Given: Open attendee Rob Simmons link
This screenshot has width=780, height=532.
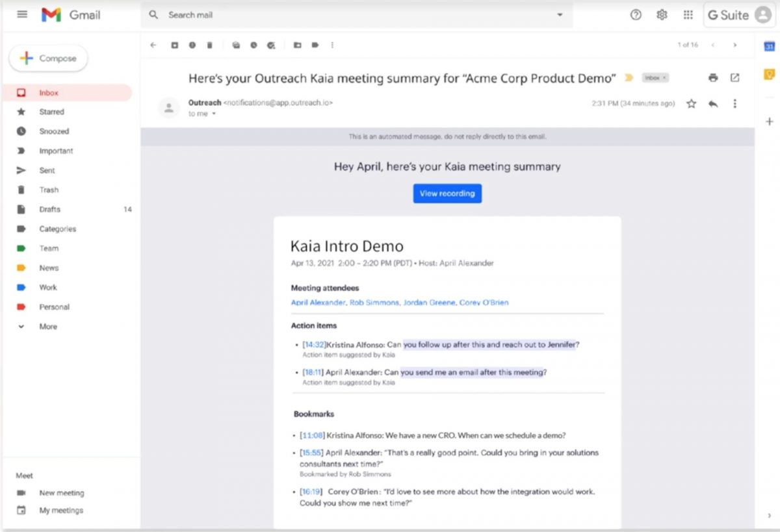Looking at the screenshot, I should 374,303.
